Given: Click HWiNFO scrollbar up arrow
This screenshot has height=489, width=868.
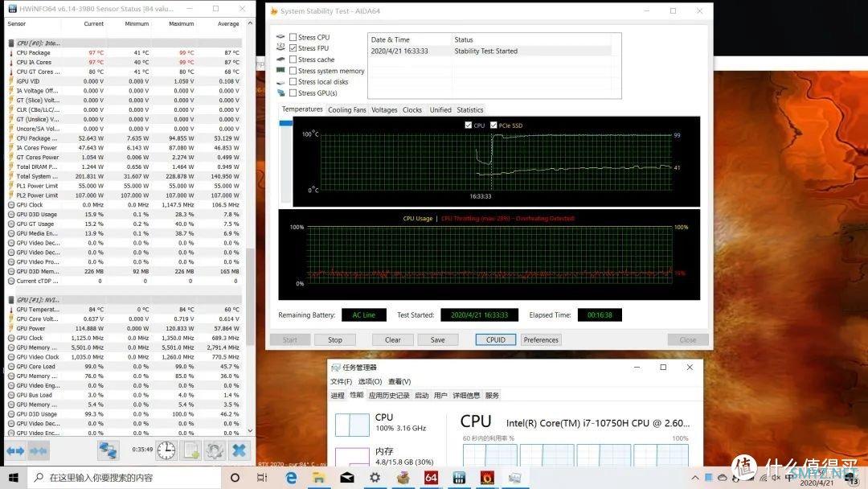Looking at the screenshot, I should (x=250, y=23).
